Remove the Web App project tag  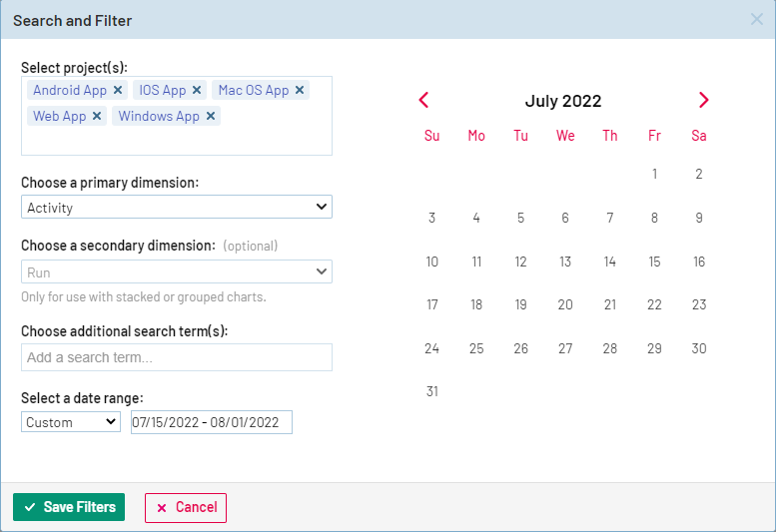pyautogui.click(x=97, y=116)
